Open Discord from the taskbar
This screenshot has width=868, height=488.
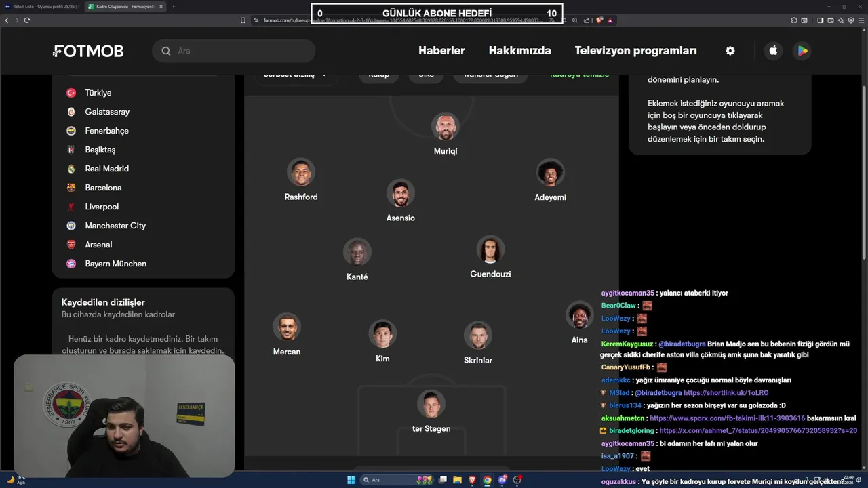click(x=502, y=480)
